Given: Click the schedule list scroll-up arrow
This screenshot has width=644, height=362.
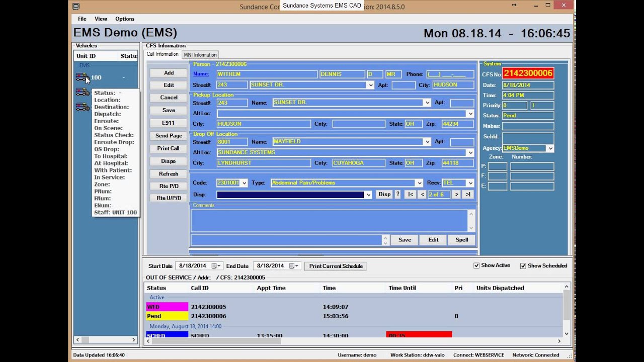Looking at the screenshot, I should coord(567,287).
